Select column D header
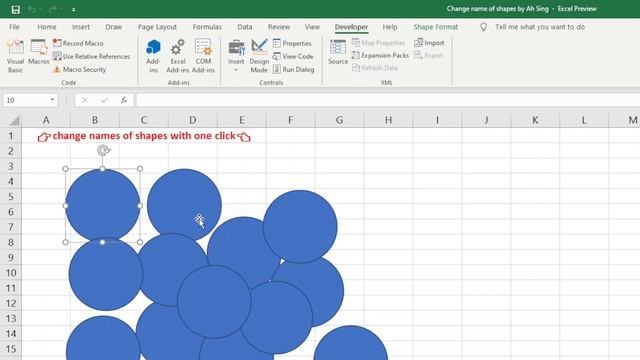The height and width of the screenshot is (360, 640). pos(193,120)
